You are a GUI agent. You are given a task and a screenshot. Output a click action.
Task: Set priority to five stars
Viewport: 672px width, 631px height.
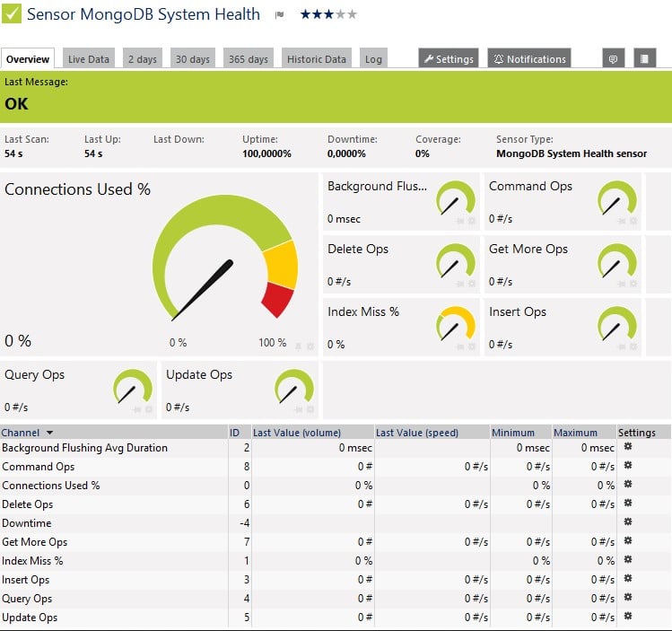(x=352, y=14)
